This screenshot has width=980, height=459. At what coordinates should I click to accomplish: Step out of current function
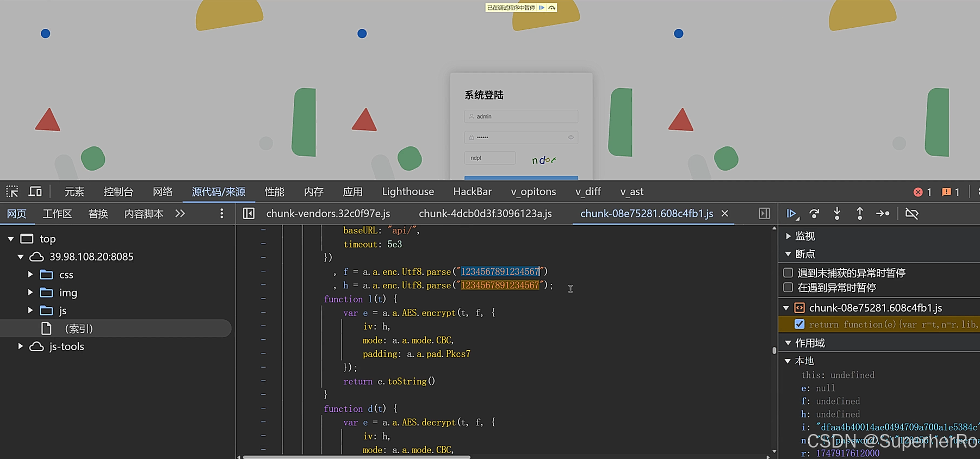tap(860, 214)
